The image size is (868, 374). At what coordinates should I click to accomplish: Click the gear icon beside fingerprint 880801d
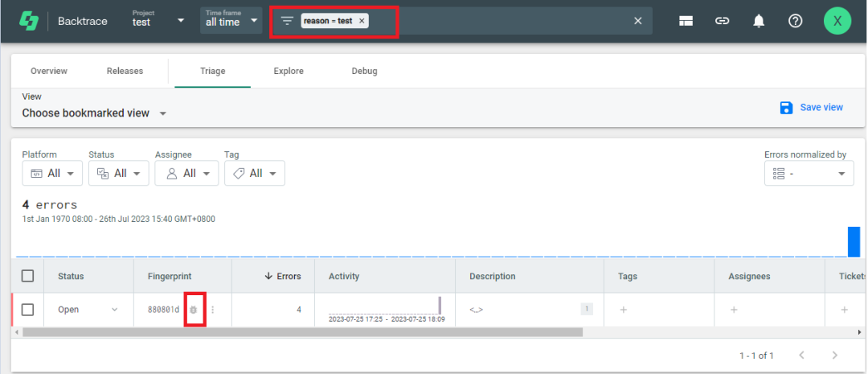pyautogui.click(x=194, y=310)
